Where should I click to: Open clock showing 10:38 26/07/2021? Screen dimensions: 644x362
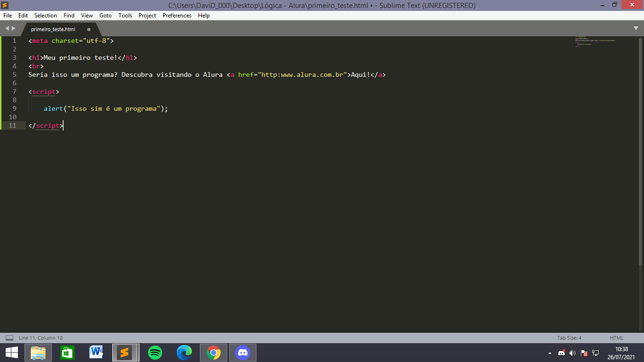[x=622, y=353]
